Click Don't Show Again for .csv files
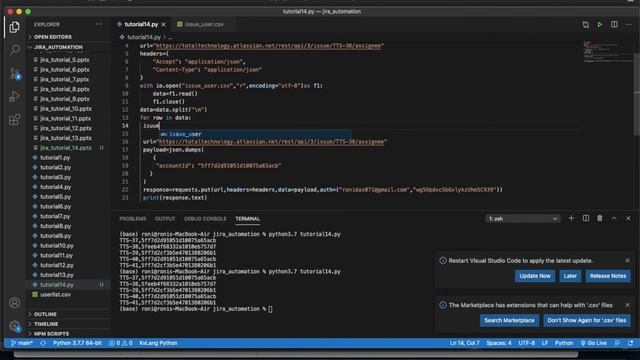Image resolution: width=640 pixels, height=360 pixels. (587, 320)
